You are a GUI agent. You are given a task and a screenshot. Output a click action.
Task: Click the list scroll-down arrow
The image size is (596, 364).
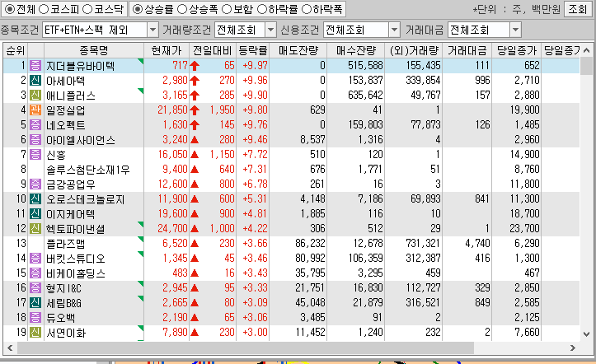click(x=586, y=334)
